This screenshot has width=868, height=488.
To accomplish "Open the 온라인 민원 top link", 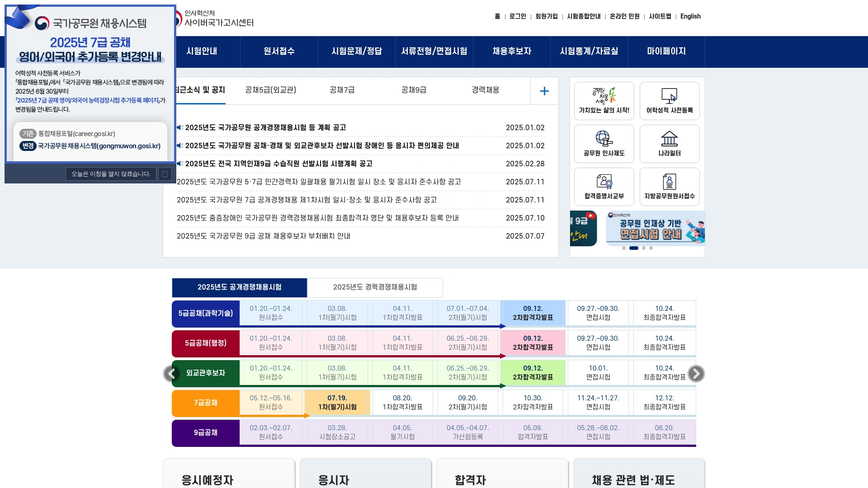I will 625,16.
